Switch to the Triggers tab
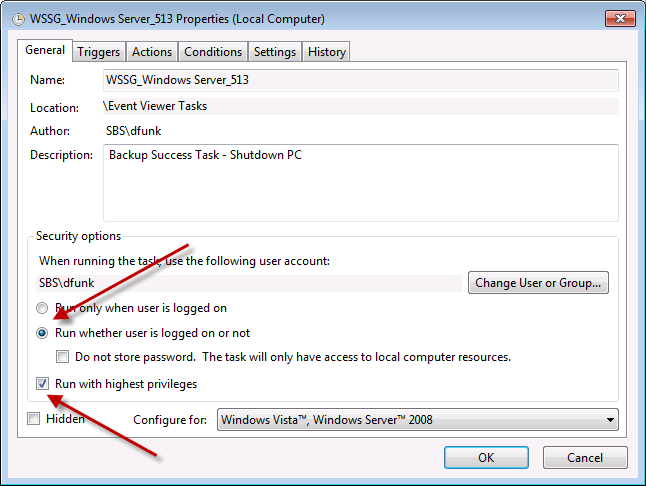Image resolution: width=646 pixels, height=486 pixels. [98, 52]
